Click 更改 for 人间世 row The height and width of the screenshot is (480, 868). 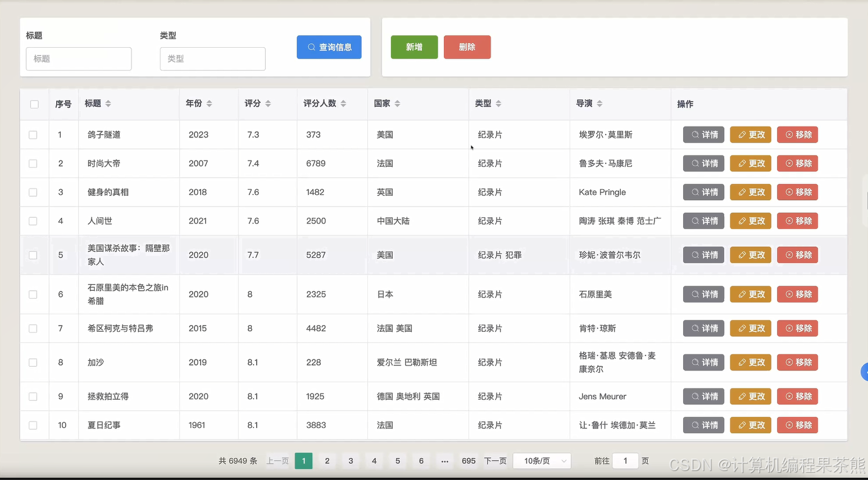751,221
